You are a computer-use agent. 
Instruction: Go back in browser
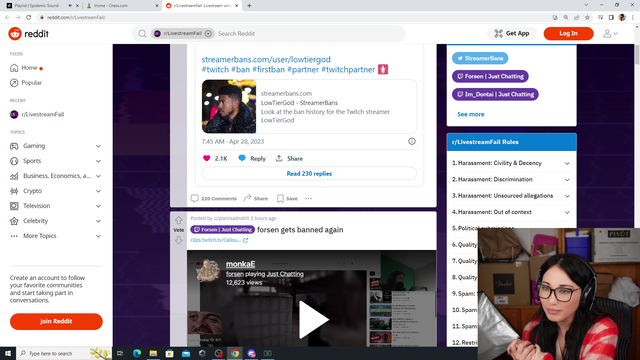click(x=7, y=18)
